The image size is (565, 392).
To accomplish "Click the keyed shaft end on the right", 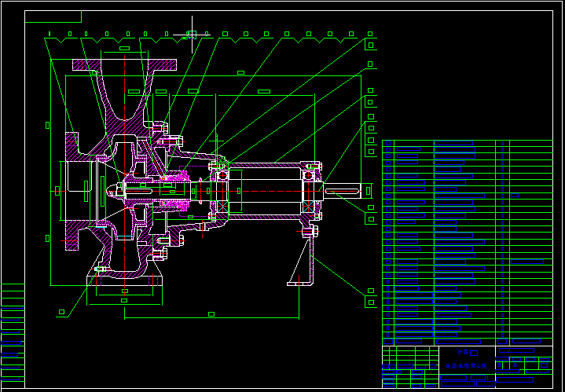I will 344,191.
